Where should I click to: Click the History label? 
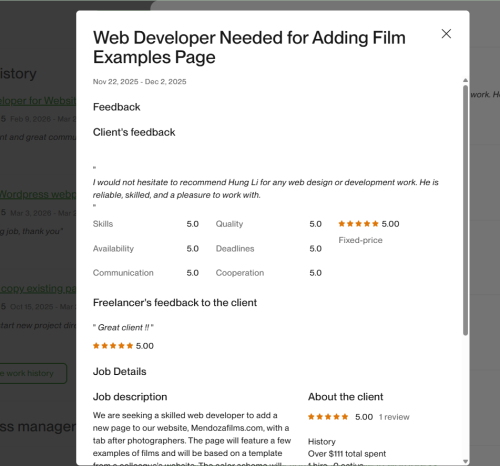point(322,441)
